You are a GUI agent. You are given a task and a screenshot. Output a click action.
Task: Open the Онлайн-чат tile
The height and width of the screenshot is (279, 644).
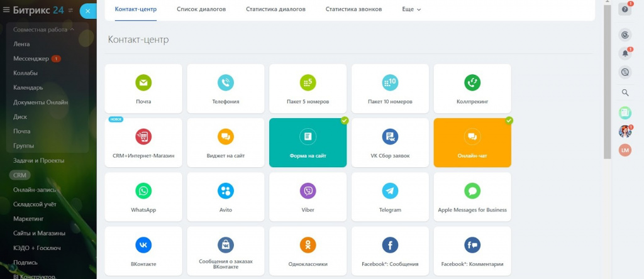[472, 143]
